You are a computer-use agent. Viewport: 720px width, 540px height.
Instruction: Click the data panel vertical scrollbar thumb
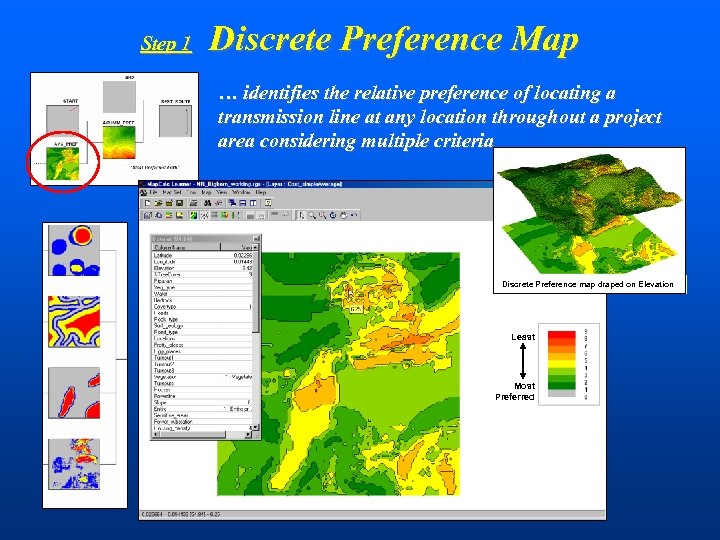[x=256, y=292]
